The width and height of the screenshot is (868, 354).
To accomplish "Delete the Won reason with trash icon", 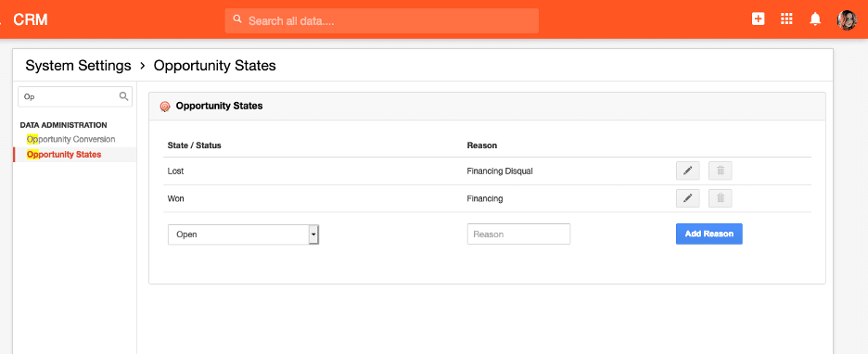I will (x=721, y=198).
